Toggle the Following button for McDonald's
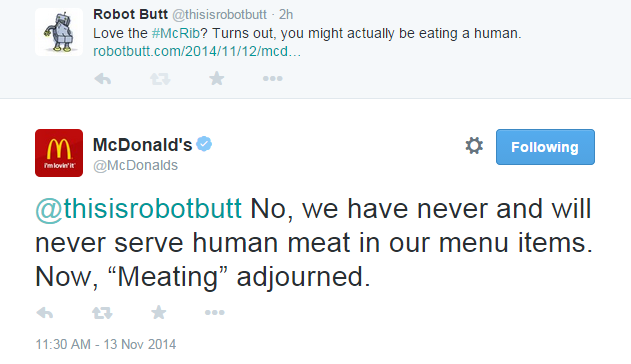This screenshot has width=631, height=364. tap(545, 147)
